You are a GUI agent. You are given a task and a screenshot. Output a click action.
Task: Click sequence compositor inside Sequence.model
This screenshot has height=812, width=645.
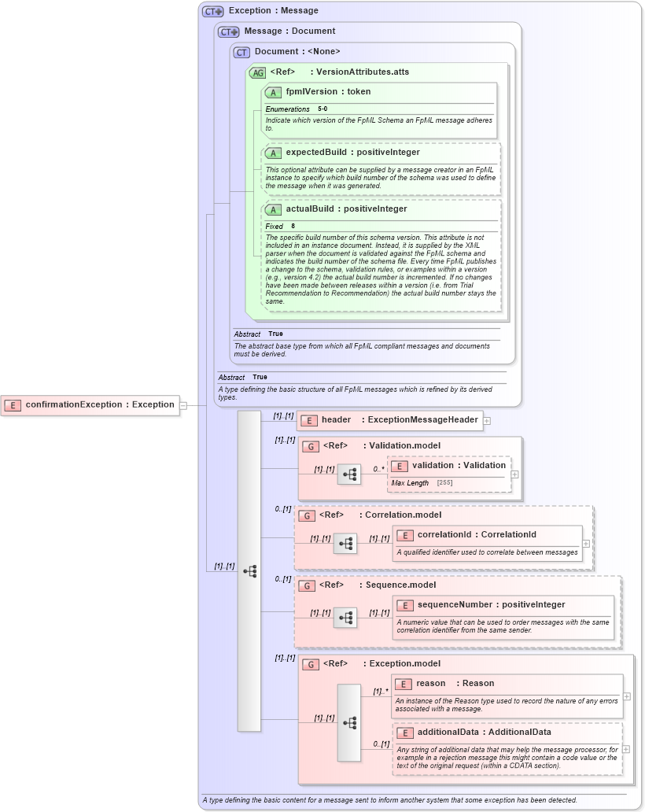point(345,618)
